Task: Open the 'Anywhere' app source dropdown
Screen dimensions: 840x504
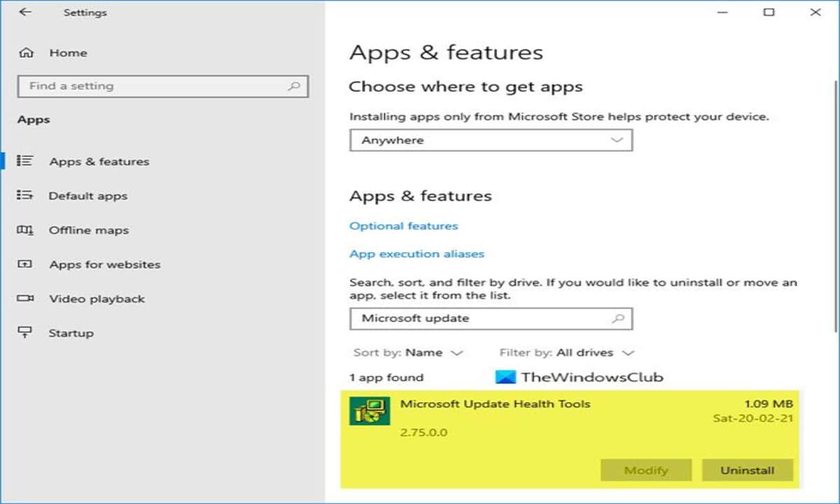Action: [490, 140]
